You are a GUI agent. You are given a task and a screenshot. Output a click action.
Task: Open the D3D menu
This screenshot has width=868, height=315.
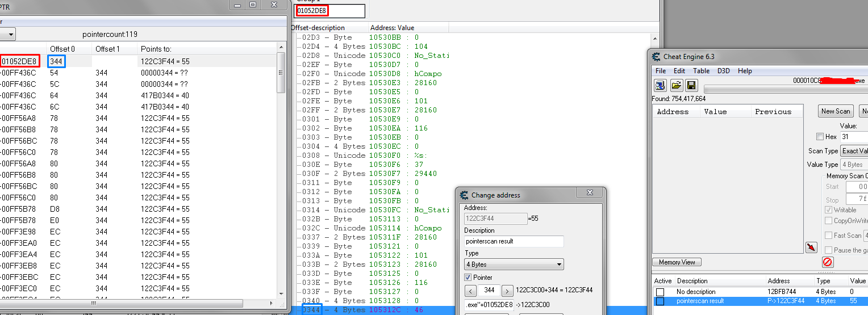click(x=724, y=71)
